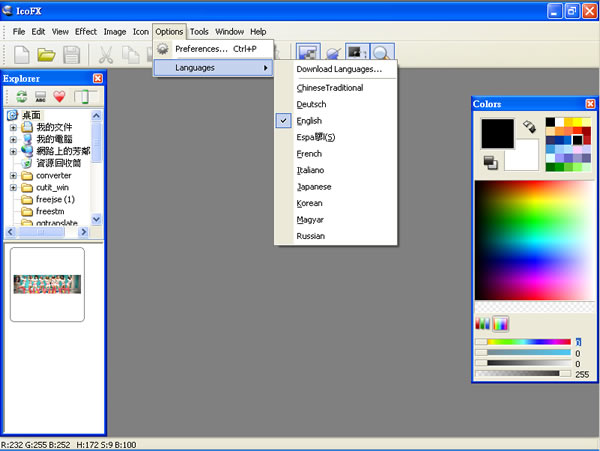Open the Languages submenu arrow
The image size is (600, 451).
pyautogui.click(x=265, y=68)
